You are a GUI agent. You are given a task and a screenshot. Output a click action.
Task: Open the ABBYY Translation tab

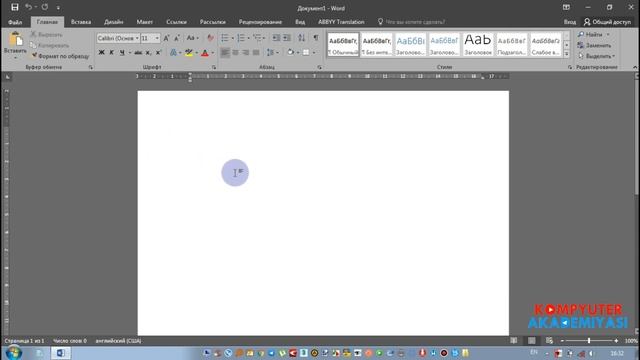tap(341, 22)
